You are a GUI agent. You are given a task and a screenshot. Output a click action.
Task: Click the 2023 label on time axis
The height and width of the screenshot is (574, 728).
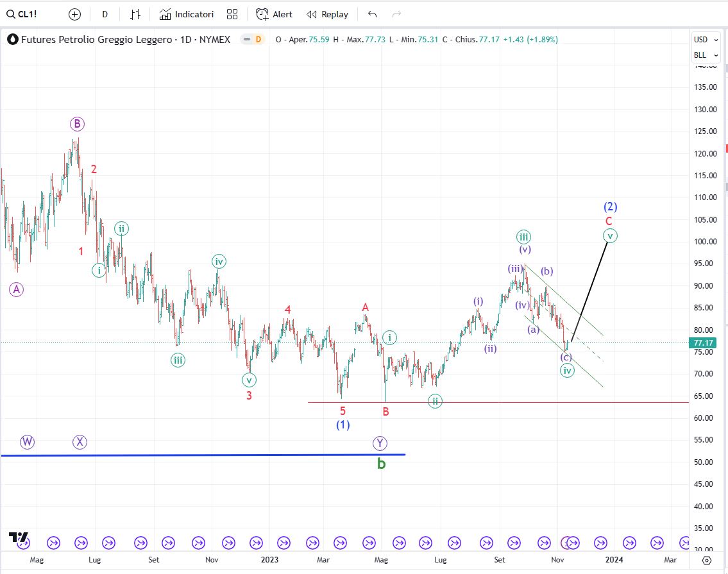(x=269, y=559)
